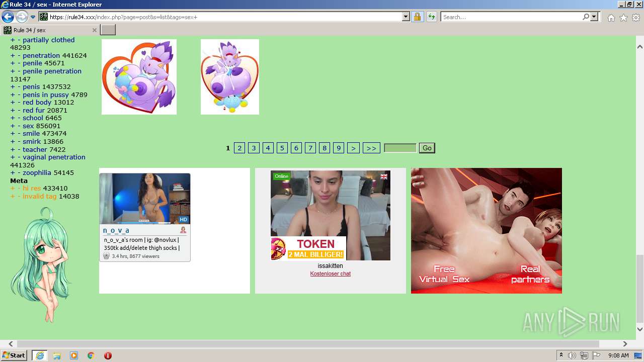The height and width of the screenshot is (362, 644).
Task: Click the minus sign before 'smile'
Action: coord(19,133)
